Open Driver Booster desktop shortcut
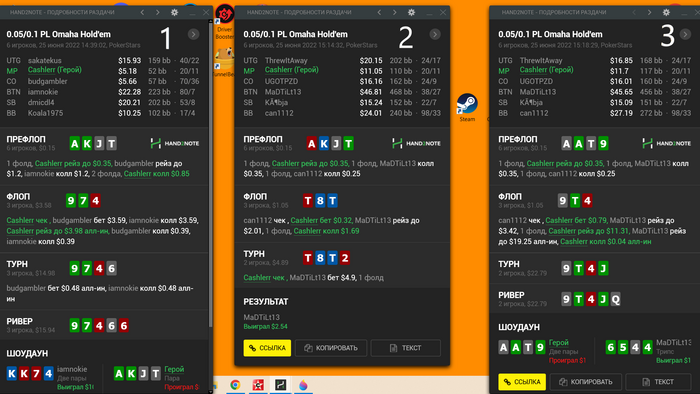700x394 pixels. [x=225, y=21]
